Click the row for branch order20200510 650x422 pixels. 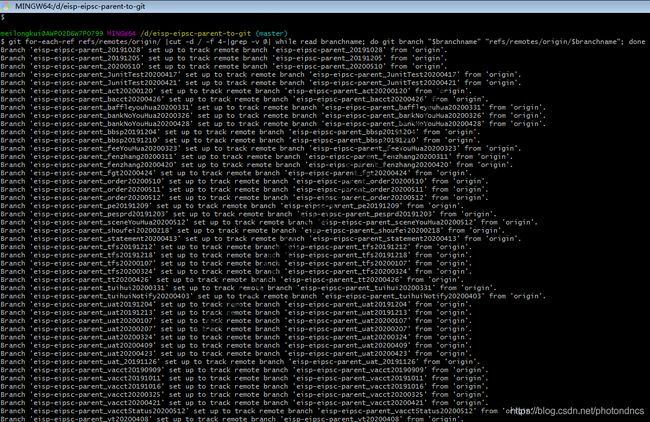click(x=244, y=181)
